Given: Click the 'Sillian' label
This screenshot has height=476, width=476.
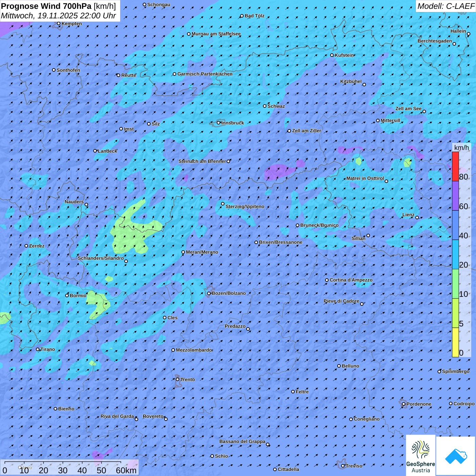Looking at the screenshot, I should click(358, 238).
